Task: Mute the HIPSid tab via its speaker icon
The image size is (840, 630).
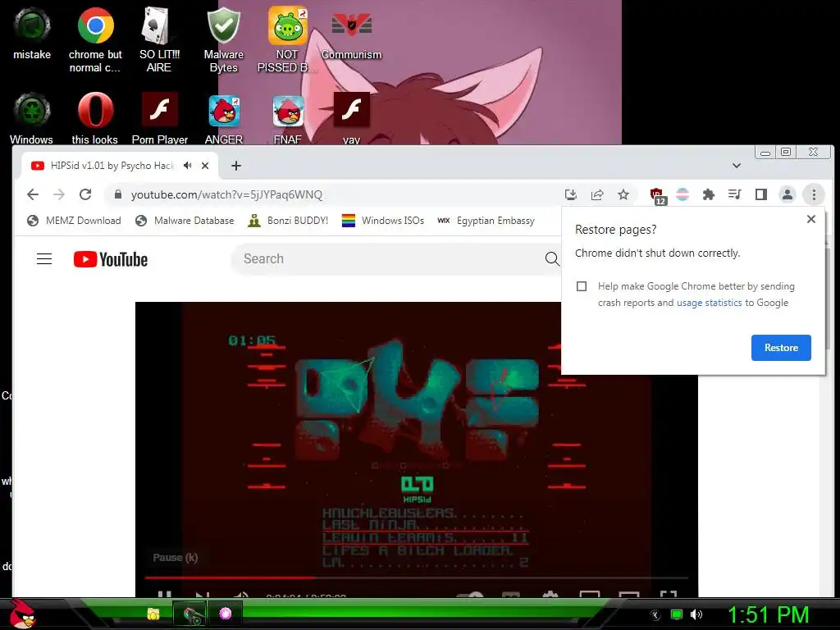Action: tap(187, 166)
